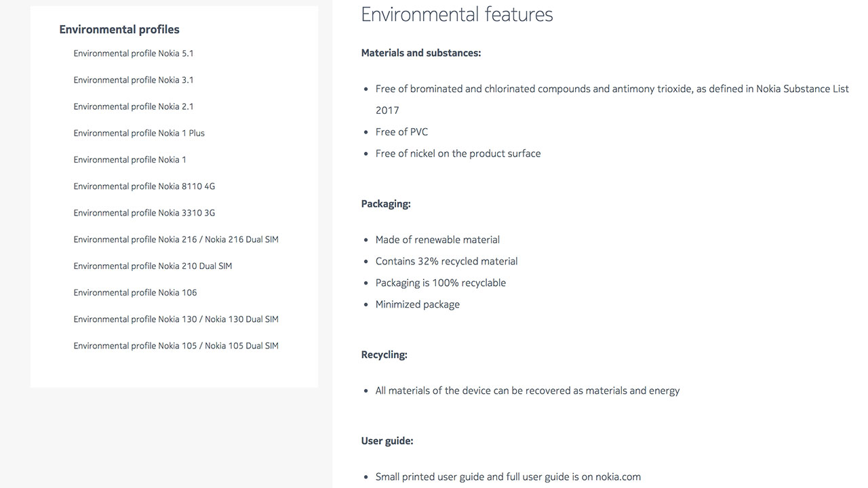868x488 pixels.
Task: Open Nokia 130 / 130 Dual SIM profile
Action: tap(176, 319)
